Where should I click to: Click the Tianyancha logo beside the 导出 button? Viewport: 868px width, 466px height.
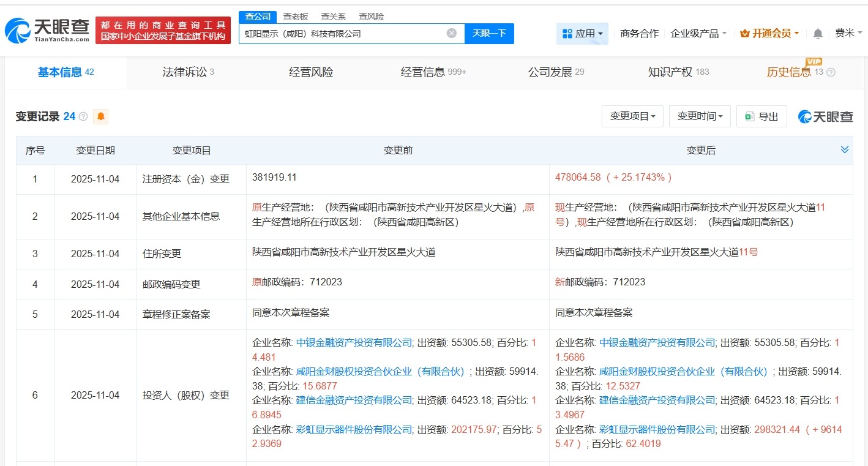pos(825,116)
